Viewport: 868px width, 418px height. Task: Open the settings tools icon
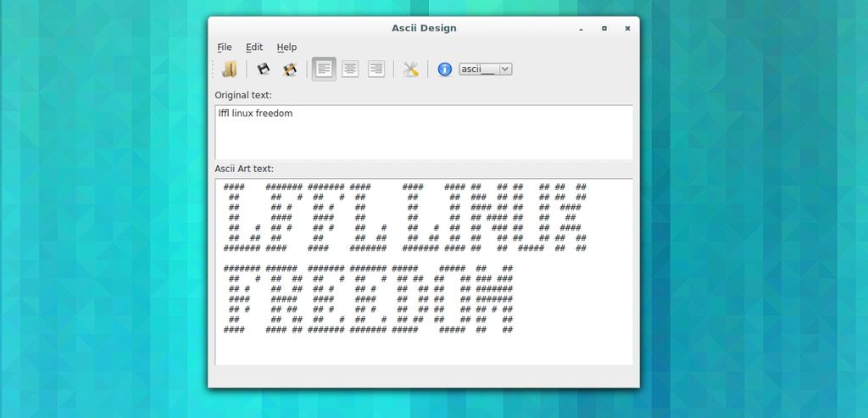pos(411,70)
